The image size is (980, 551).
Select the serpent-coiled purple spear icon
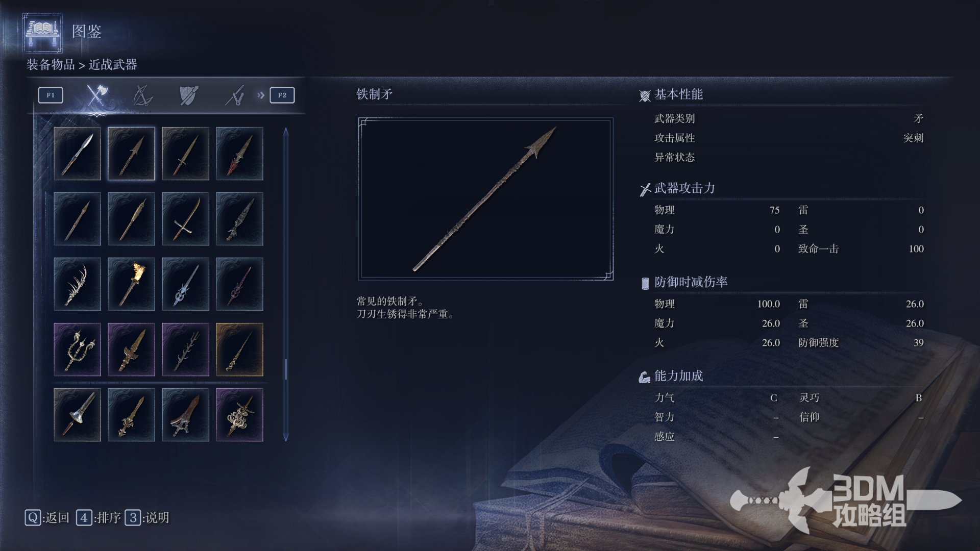[239, 415]
